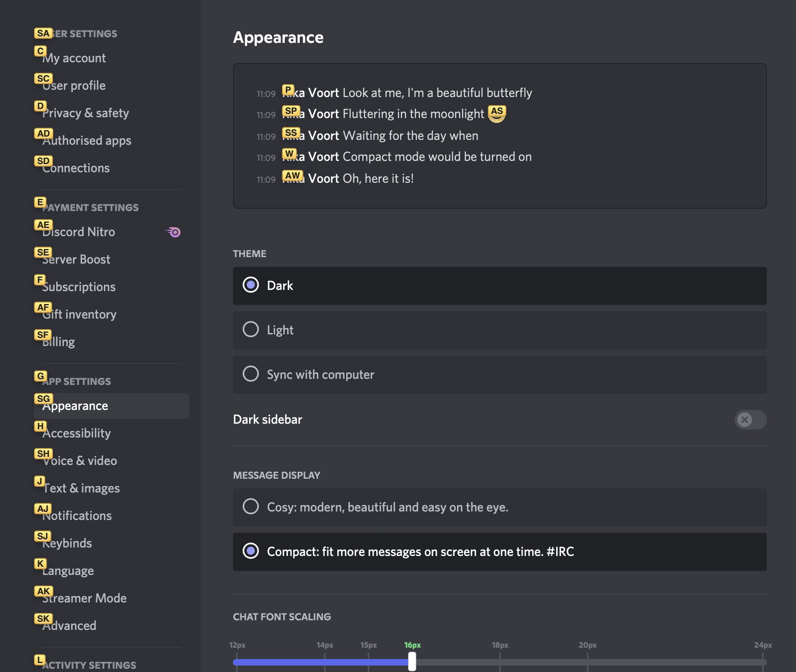Choose Cosy message display mode
The width and height of the screenshot is (796, 672).
[x=251, y=507]
